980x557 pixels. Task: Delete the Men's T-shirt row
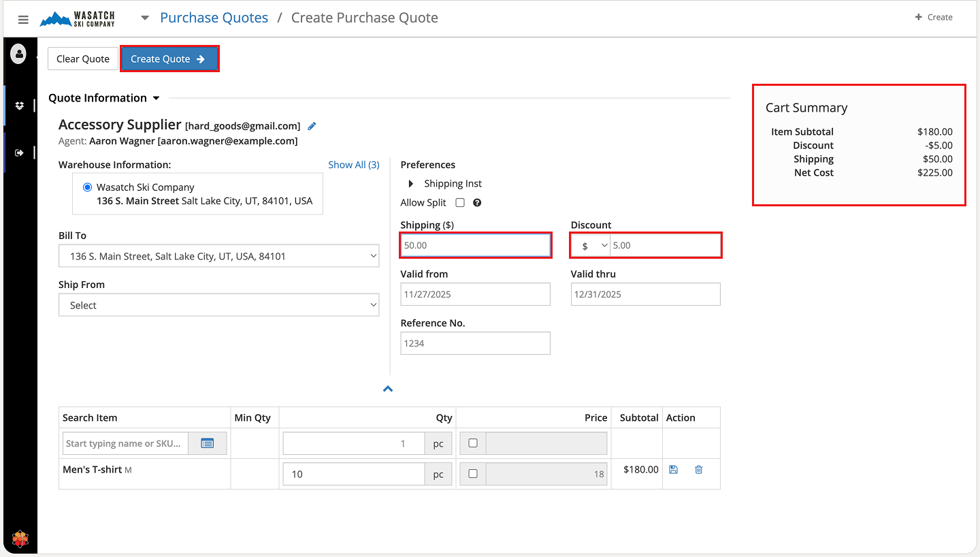698,470
